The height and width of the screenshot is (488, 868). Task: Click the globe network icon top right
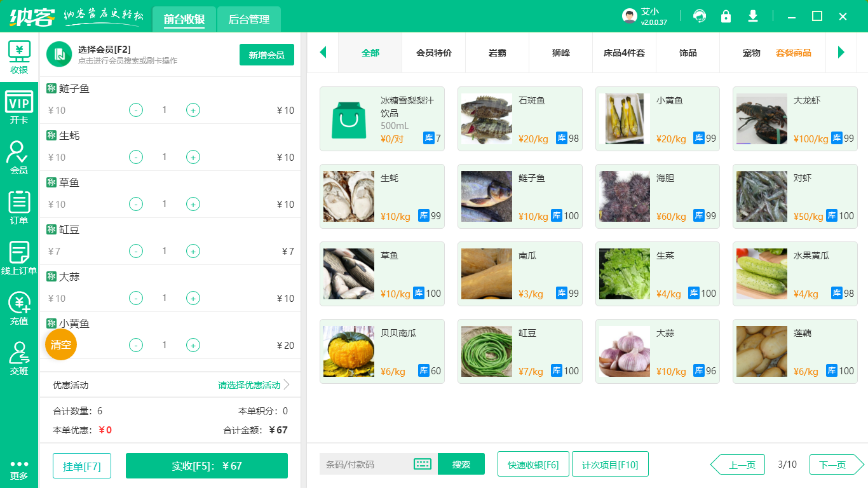point(699,16)
